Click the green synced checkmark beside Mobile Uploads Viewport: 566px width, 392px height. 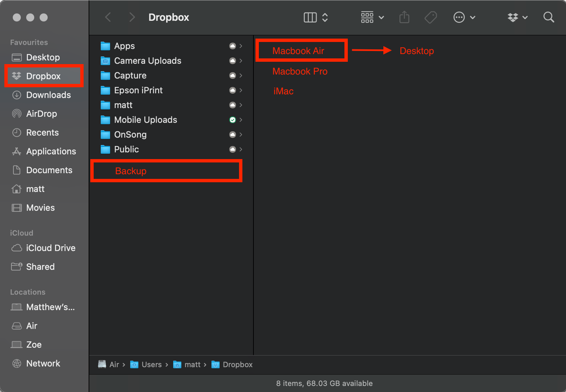coord(232,120)
